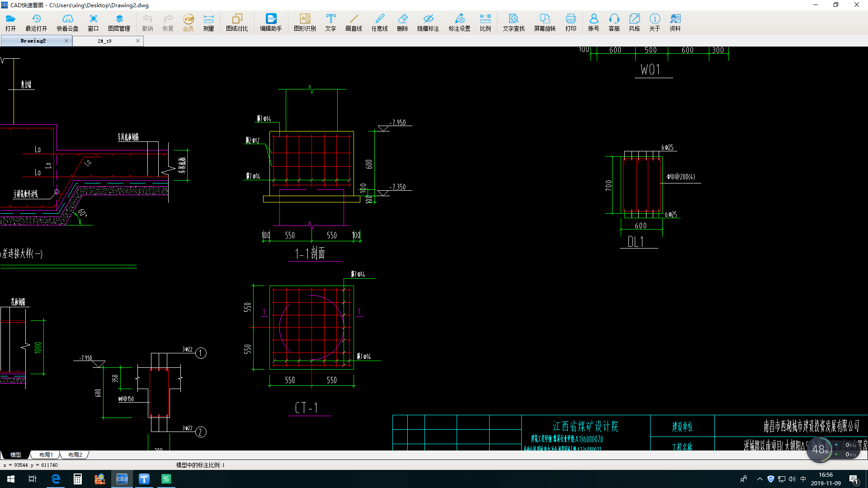Open 客服 customer service
The height and width of the screenshot is (488, 868).
tap(614, 22)
